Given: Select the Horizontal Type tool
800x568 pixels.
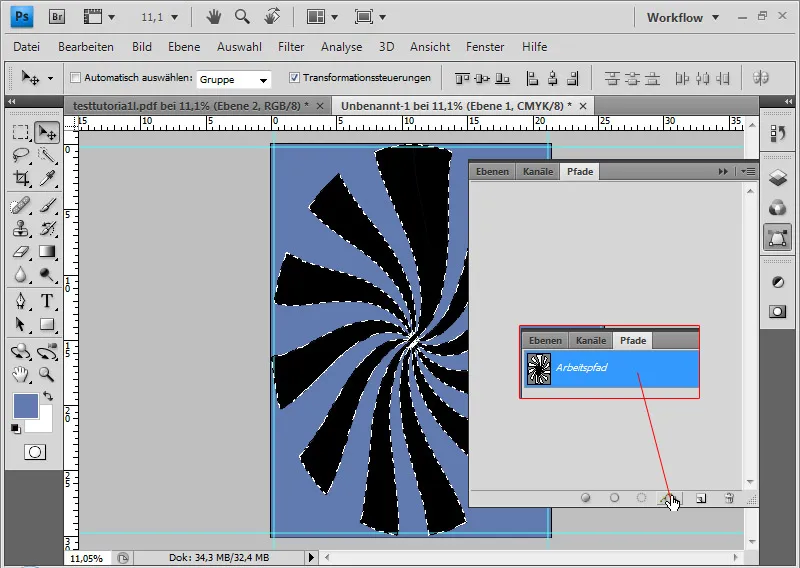Looking at the screenshot, I should (47, 301).
